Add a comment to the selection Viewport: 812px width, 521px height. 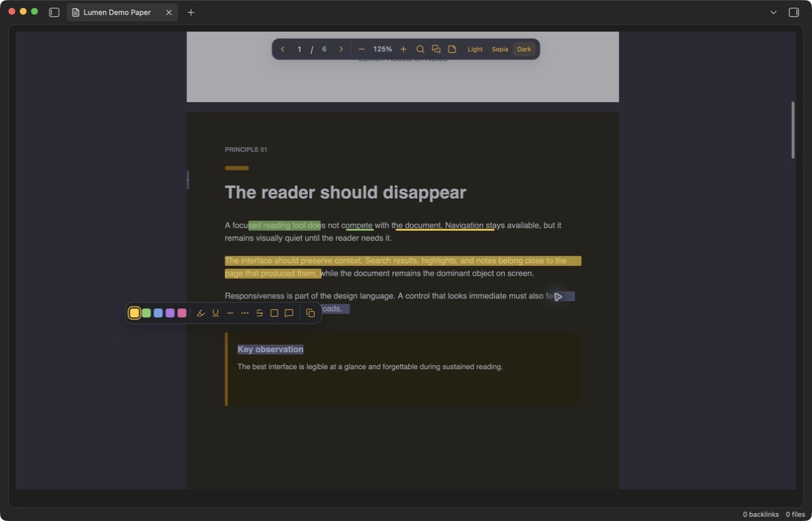(289, 313)
